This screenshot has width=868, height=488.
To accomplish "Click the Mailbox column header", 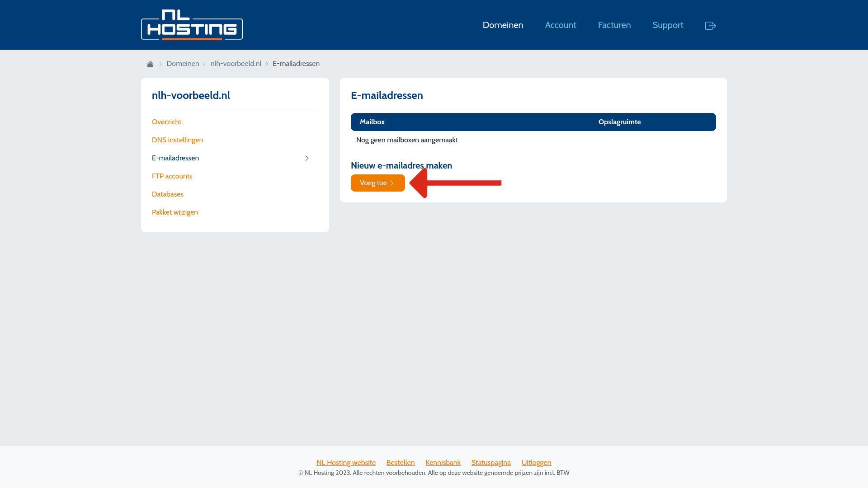I will click(x=372, y=122).
